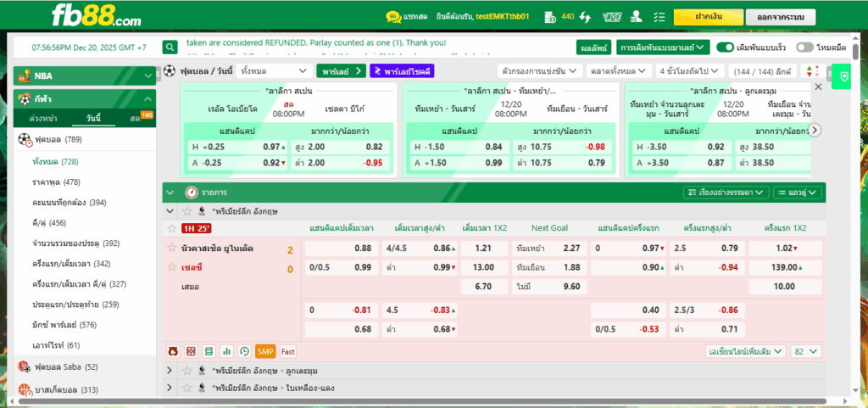Click the vertical page scrollbar
Image resolution: width=868 pixels, height=408 pixels.
856,51
